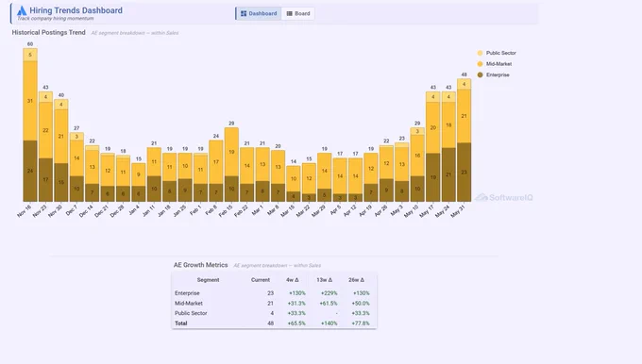
Task: Click the Mar 15 bar totaling 14
Action: pos(294,184)
